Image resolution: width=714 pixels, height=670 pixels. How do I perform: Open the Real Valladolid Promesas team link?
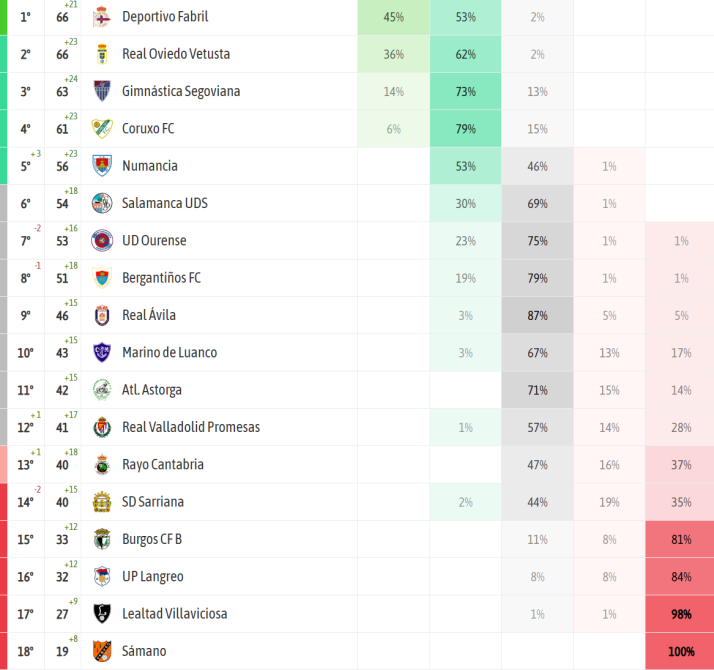point(190,427)
